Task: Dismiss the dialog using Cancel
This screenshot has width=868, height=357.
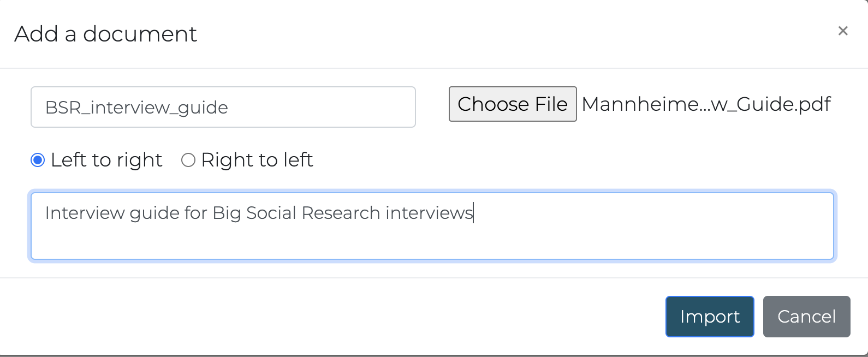Action: (x=806, y=317)
